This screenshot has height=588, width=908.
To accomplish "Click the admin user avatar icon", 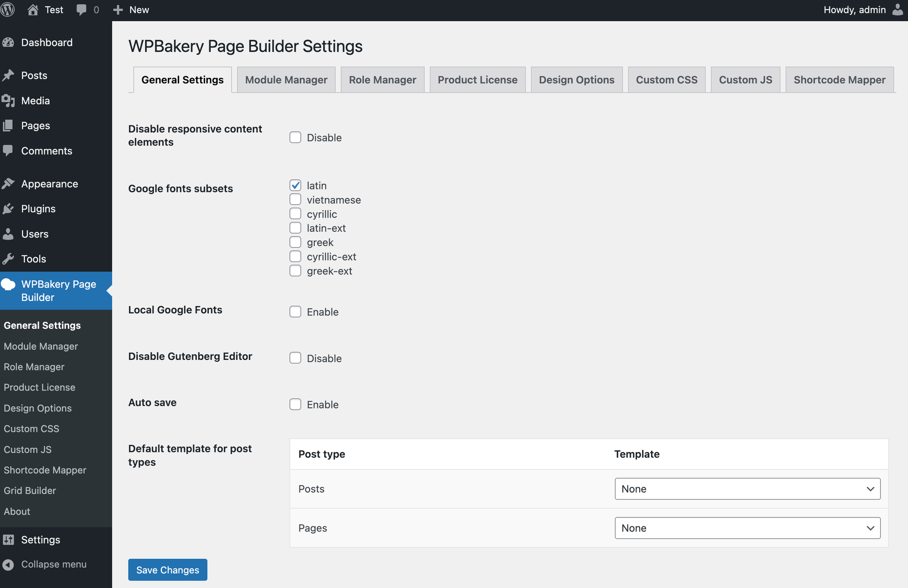I will point(897,10).
